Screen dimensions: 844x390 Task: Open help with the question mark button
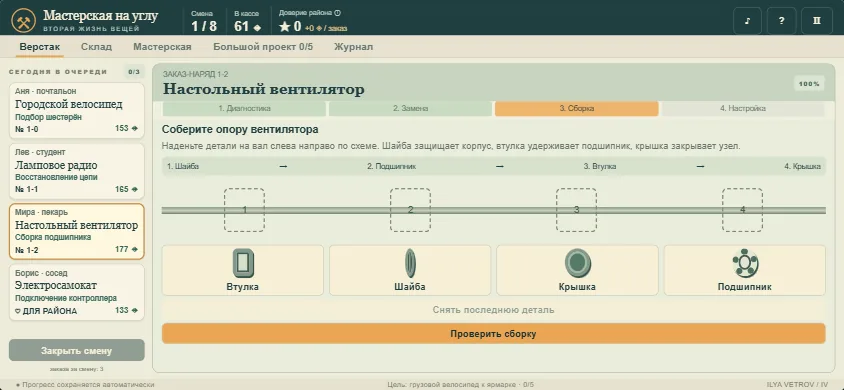[x=781, y=21]
